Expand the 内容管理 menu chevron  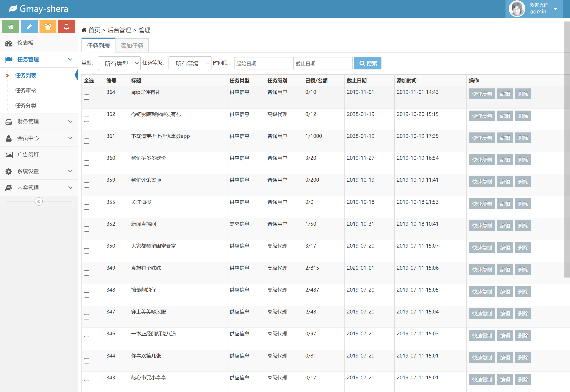[x=70, y=188]
